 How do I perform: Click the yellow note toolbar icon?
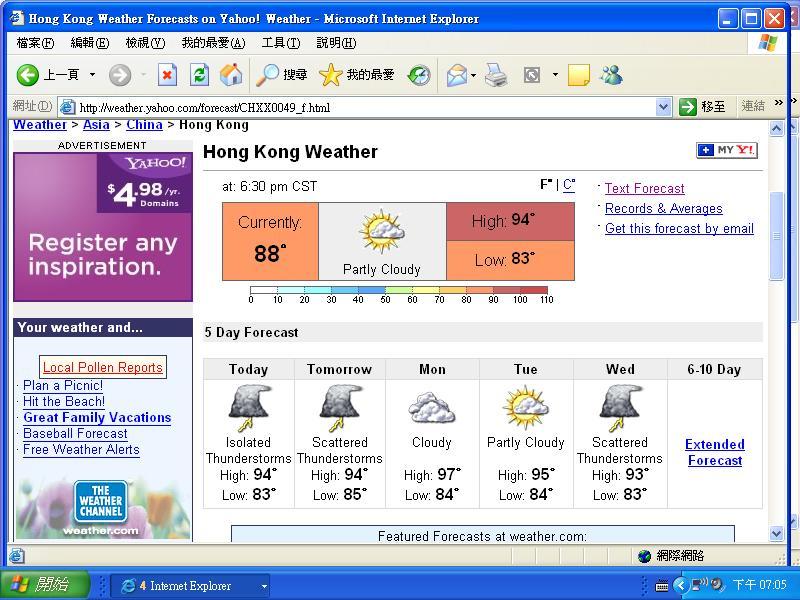pos(579,76)
